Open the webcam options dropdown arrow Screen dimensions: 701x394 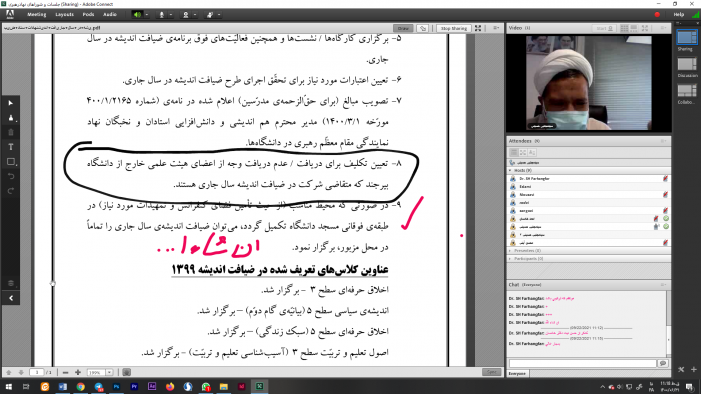pos(195,15)
